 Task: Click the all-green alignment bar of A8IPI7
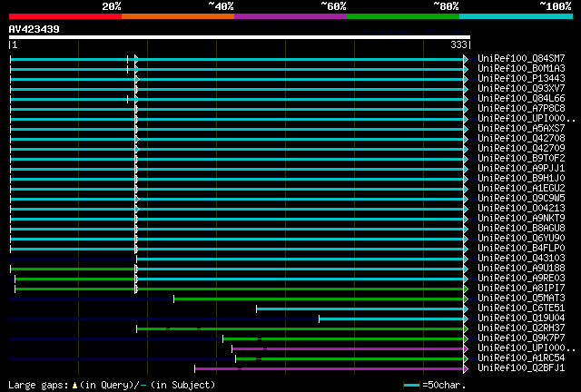tap(240, 289)
